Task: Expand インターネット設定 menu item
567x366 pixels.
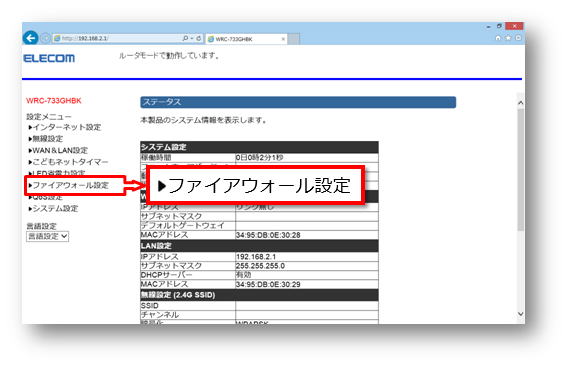Action: click(x=65, y=127)
